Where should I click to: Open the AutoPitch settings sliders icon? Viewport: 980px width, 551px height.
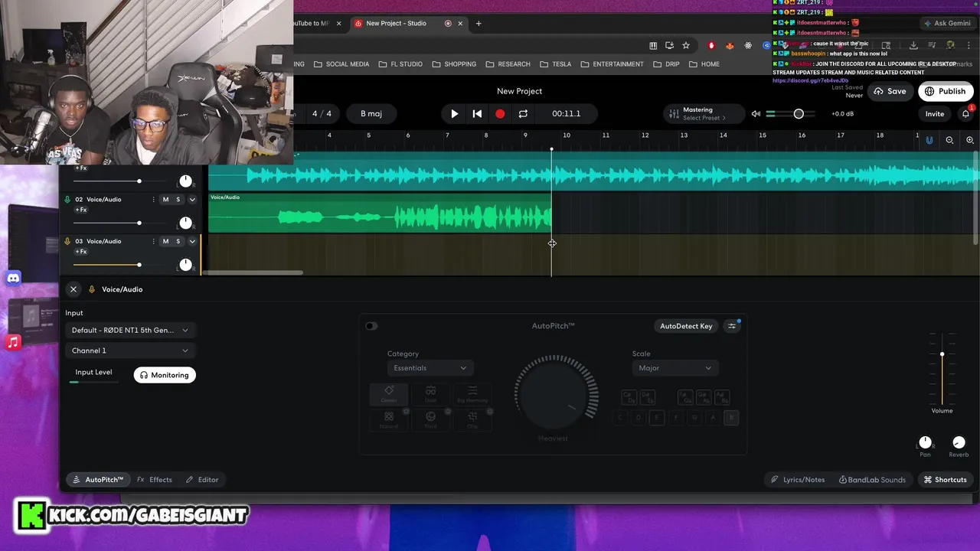(x=732, y=326)
